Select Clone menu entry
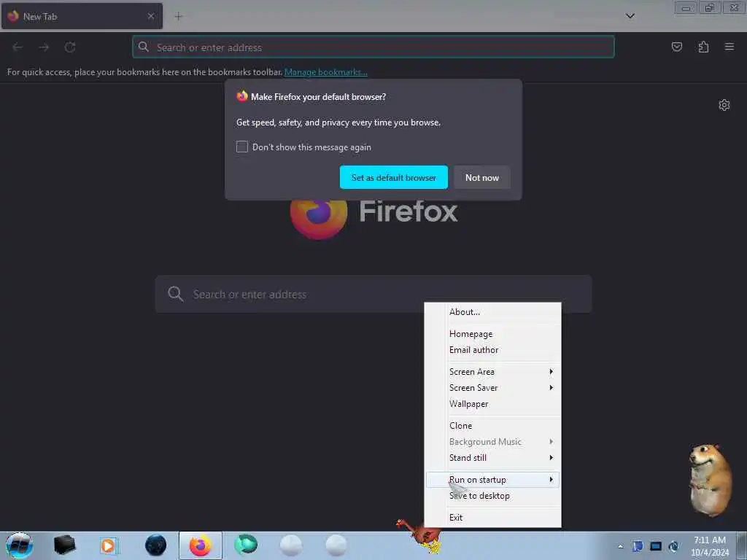747x560 pixels. point(492,426)
